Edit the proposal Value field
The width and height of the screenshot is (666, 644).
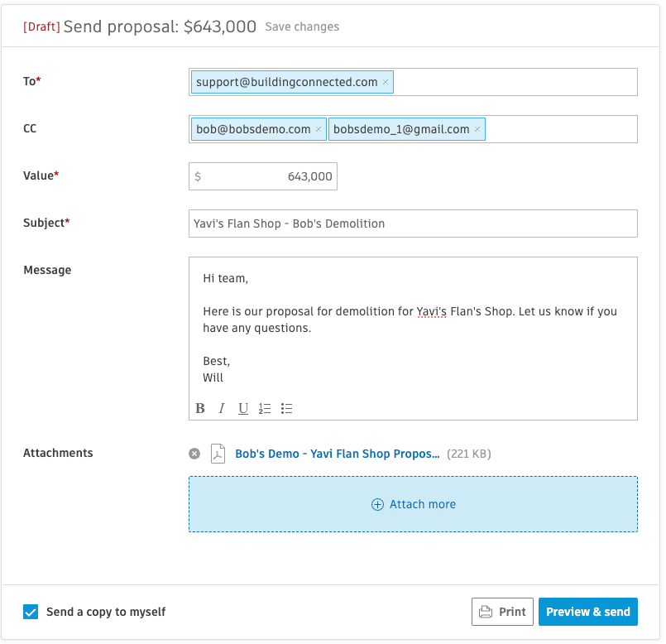[263, 176]
